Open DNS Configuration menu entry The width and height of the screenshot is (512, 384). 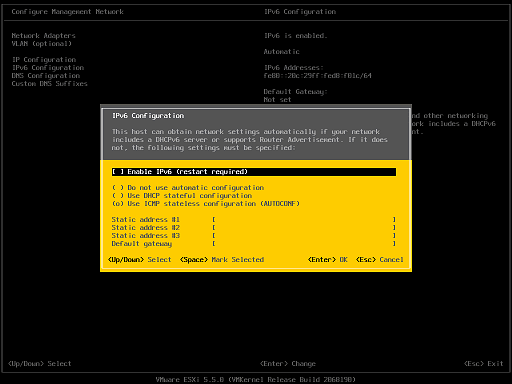(46, 76)
